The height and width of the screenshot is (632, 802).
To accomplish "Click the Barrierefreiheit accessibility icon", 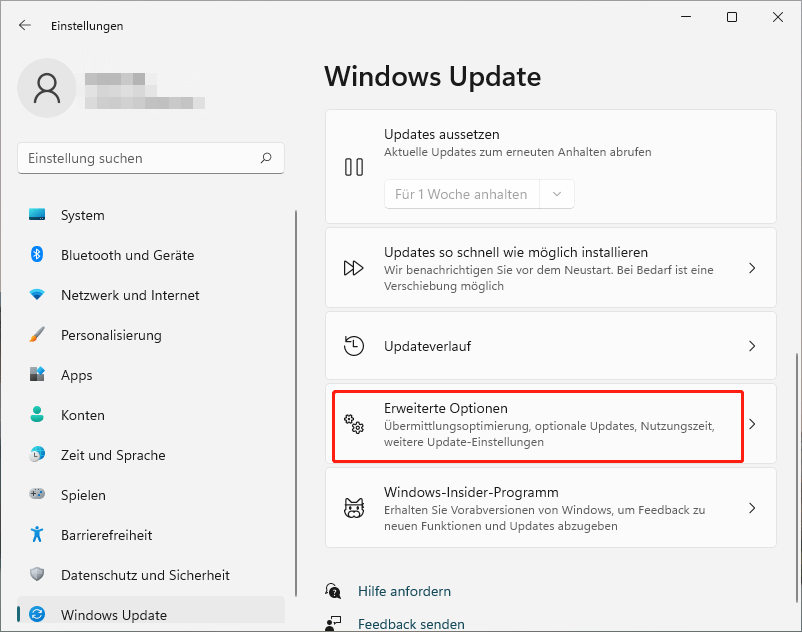I will (x=37, y=534).
